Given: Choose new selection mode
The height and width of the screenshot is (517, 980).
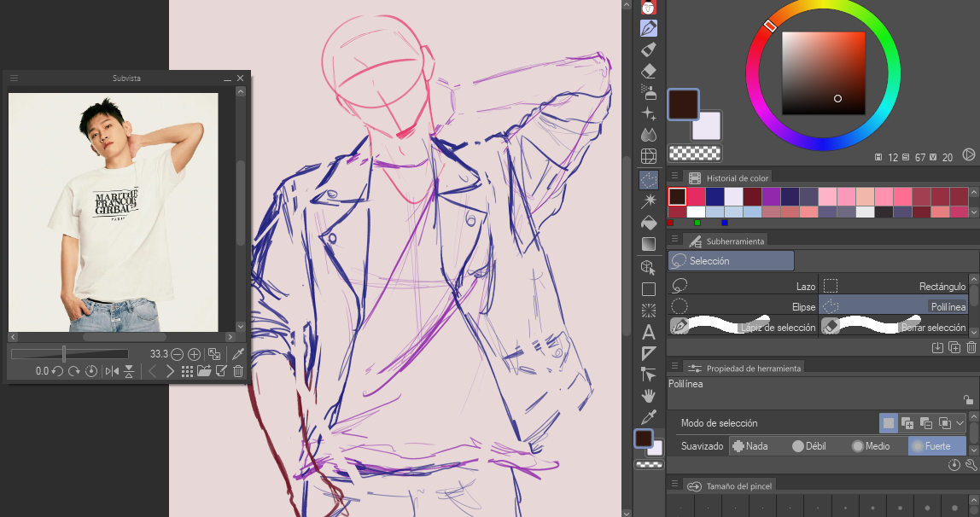Looking at the screenshot, I should 888,423.
